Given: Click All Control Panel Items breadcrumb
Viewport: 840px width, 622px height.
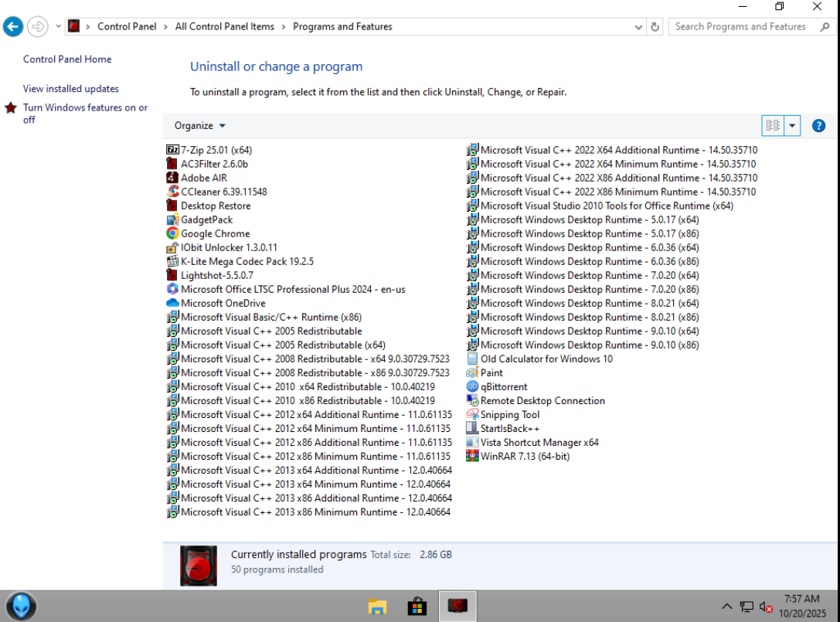Looking at the screenshot, I should [x=224, y=27].
